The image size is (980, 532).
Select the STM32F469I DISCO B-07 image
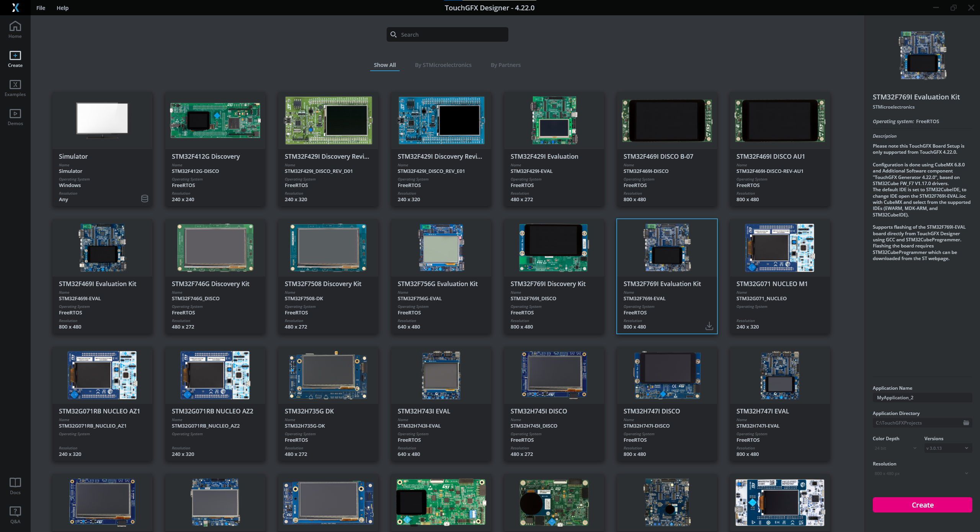[x=667, y=120]
